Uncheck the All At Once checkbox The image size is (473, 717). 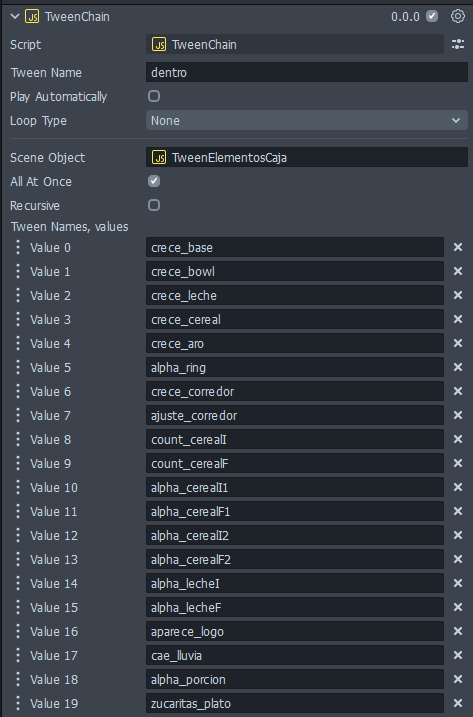tap(154, 181)
